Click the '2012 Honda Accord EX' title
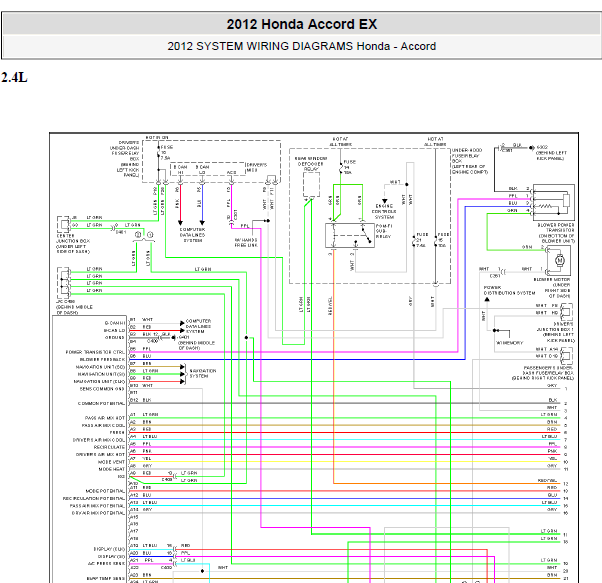The height and width of the screenshot is (583, 602). tap(301, 24)
